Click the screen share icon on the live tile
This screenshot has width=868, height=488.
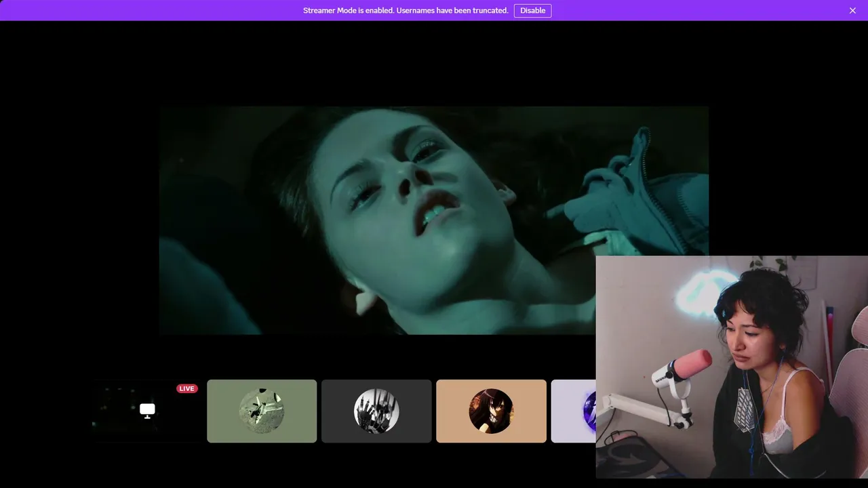(147, 409)
